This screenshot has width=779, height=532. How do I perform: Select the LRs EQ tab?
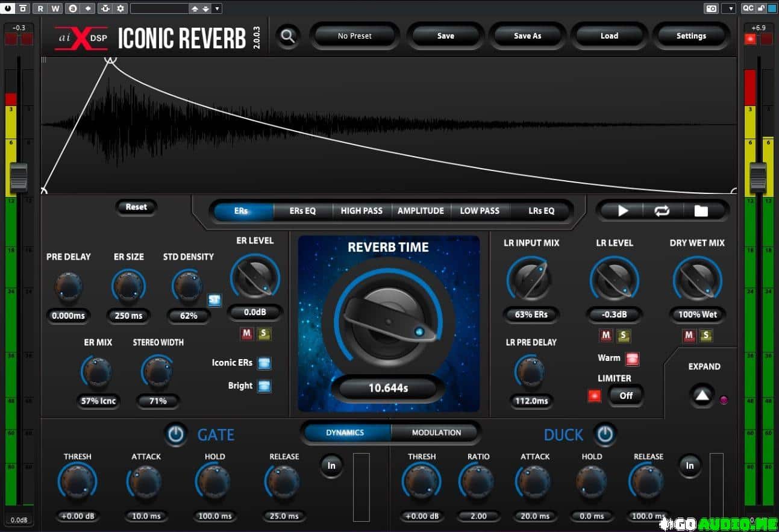click(541, 211)
